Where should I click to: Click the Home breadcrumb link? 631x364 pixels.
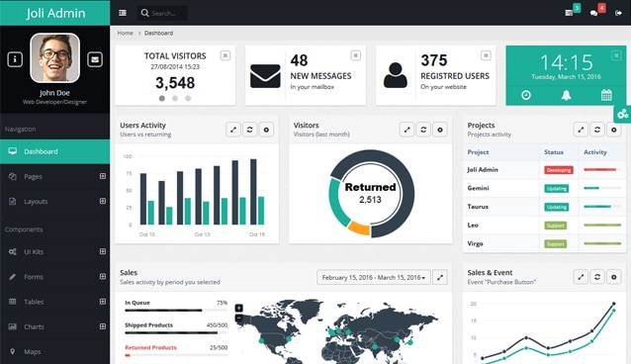(x=126, y=33)
